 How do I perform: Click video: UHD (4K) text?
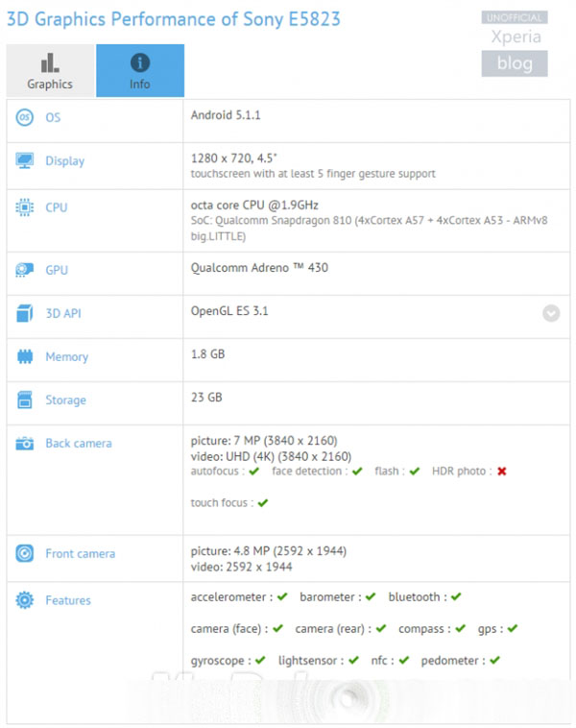(x=271, y=456)
